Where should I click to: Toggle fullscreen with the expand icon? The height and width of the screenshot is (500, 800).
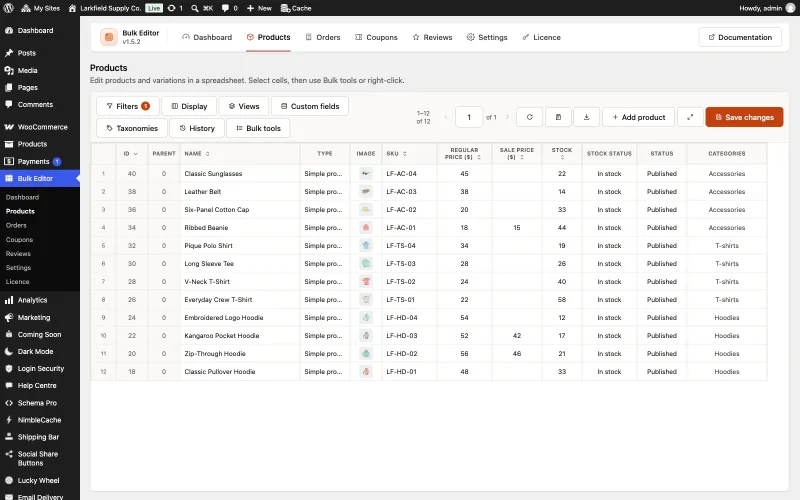[690, 117]
